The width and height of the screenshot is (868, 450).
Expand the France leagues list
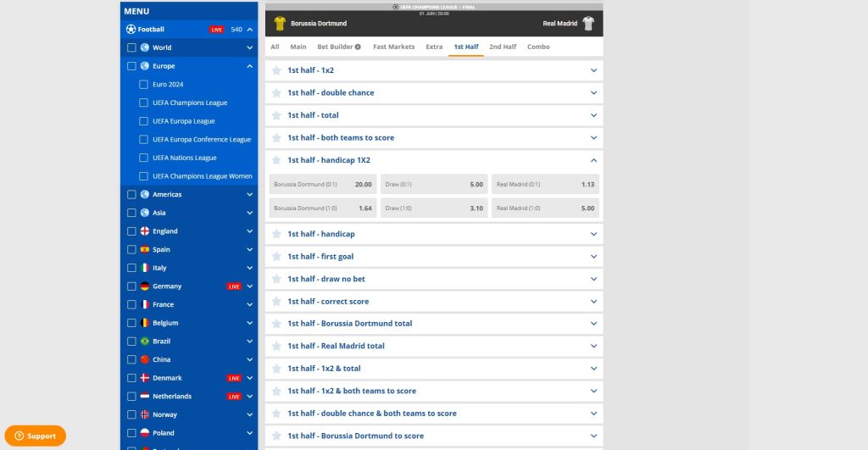pos(250,304)
